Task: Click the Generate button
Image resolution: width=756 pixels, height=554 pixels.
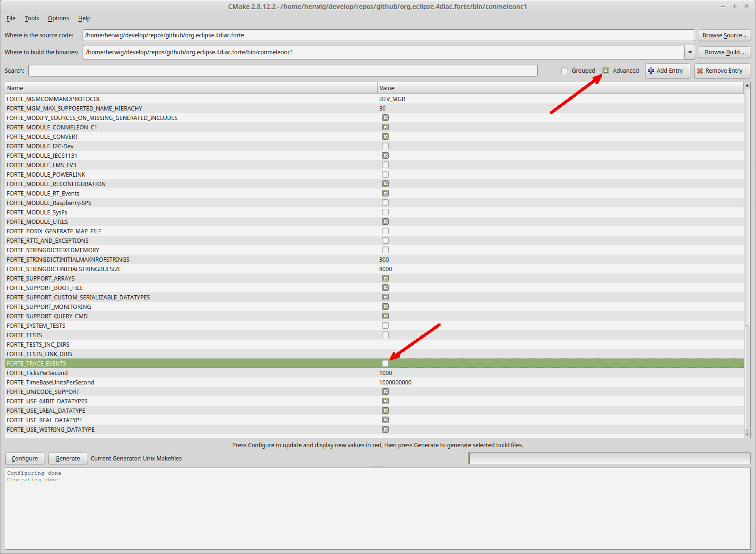Action: pyautogui.click(x=68, y=459)
